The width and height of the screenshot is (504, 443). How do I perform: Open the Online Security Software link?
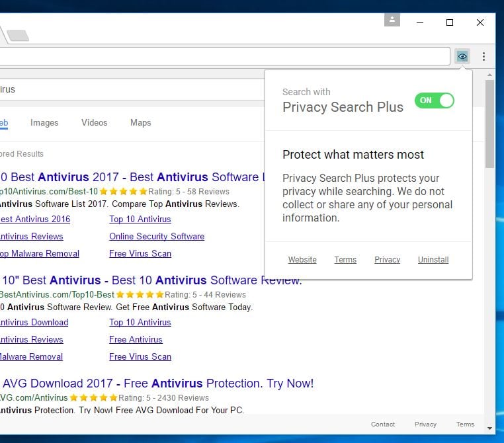click(x=157, y=237)
